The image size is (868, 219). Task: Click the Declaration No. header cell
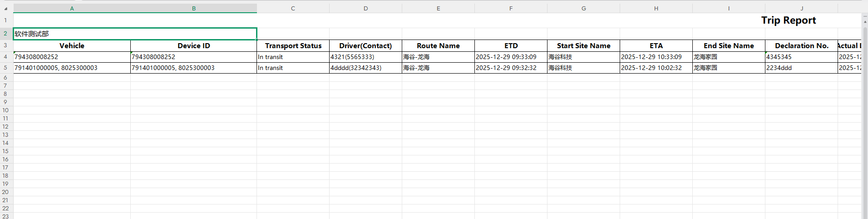point(801,46)
